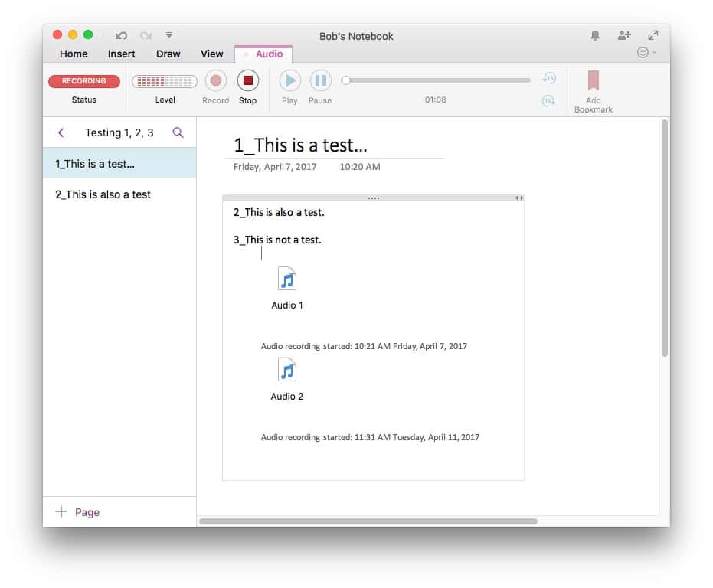
Task: Open the Audio 1 file icon
Action: coord(287,279)
